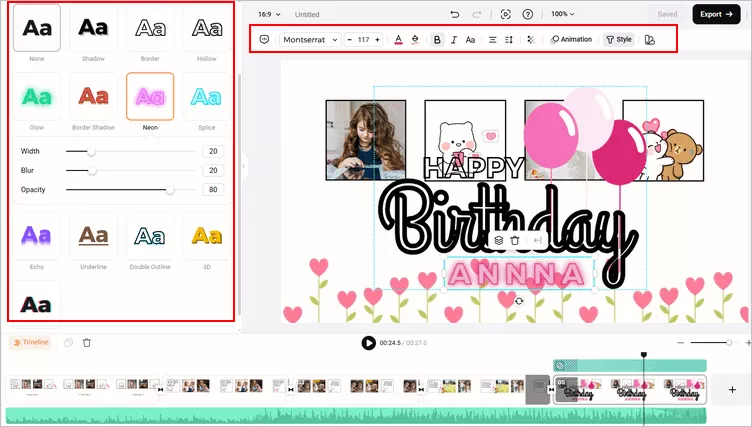The width and height of the screenshot is (752, 427).
Task: Open the Montserrat font dropdown
Action: click(310, 39)
